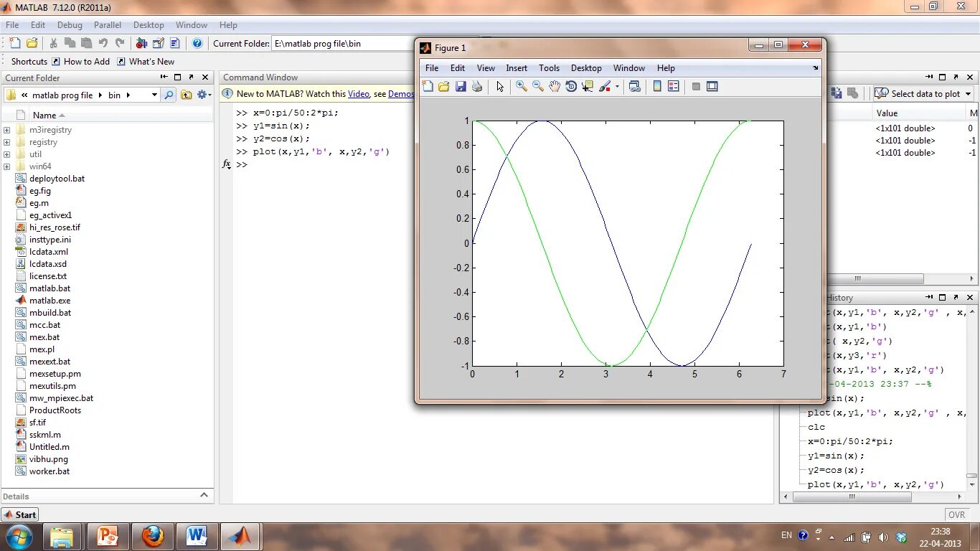Create a new figure from the Figure 1 toolbar

click(x=428, y=86)
